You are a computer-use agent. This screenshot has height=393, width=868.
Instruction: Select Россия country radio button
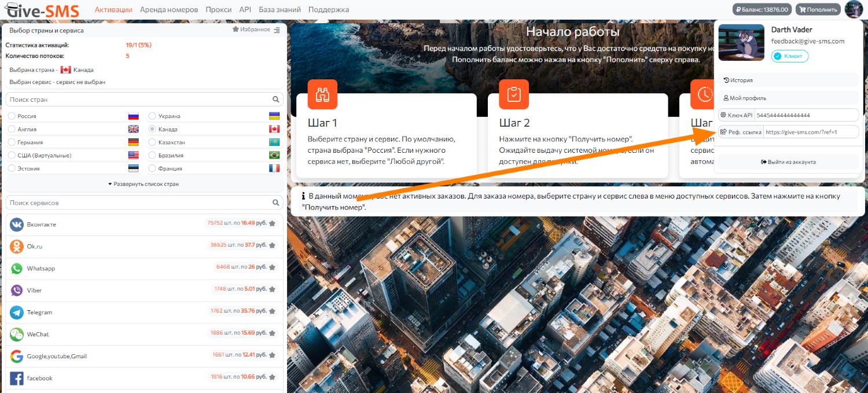pos(12,116)
